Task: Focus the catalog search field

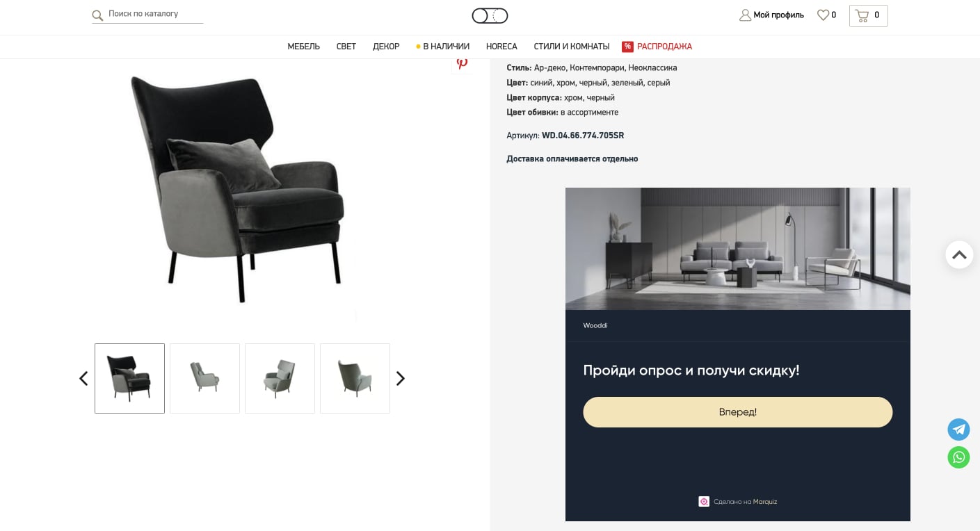Action: (x=154, y=14)
